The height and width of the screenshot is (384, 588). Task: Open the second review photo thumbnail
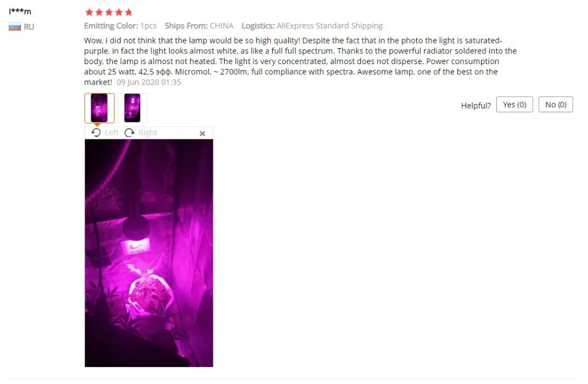click(132, 108)
